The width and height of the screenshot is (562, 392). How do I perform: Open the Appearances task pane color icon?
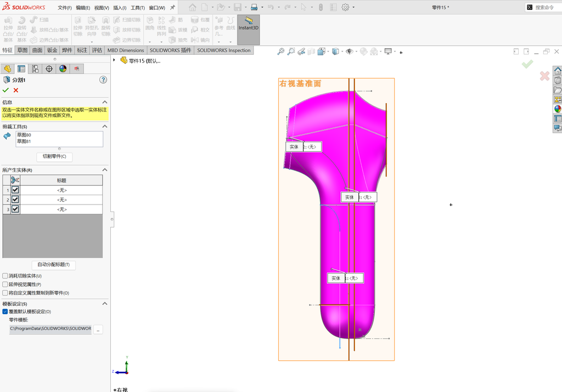558,109
